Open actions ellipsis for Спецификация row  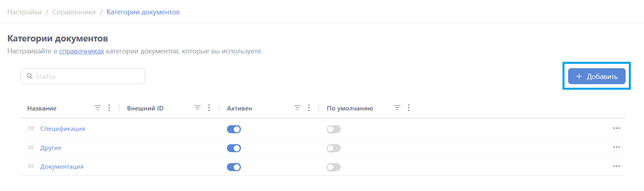pyautogui.click(x=616, y=128)
